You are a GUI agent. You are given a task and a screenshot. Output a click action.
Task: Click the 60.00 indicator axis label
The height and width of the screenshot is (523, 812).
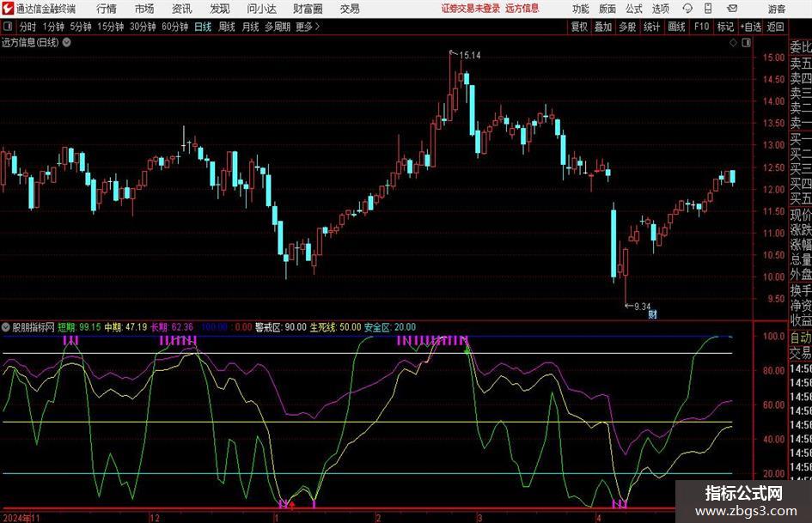[x=773, y=404]
